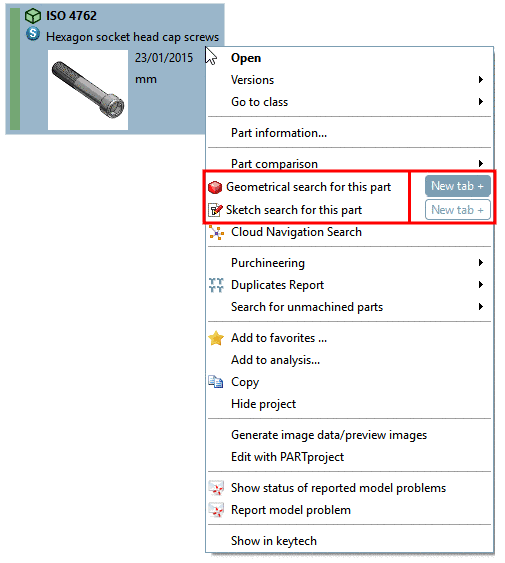505x563 pixels.
Task: Select Sketch search for this part
Action: [x=294, y=210]
